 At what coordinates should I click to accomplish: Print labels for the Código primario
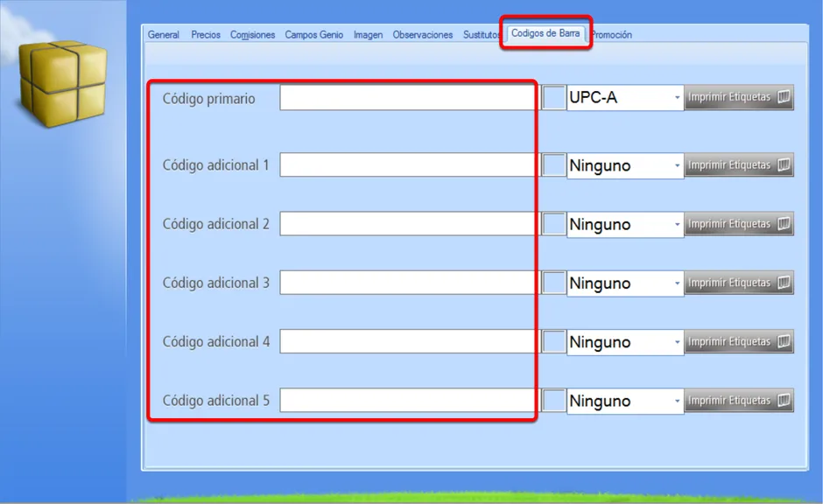739,97
